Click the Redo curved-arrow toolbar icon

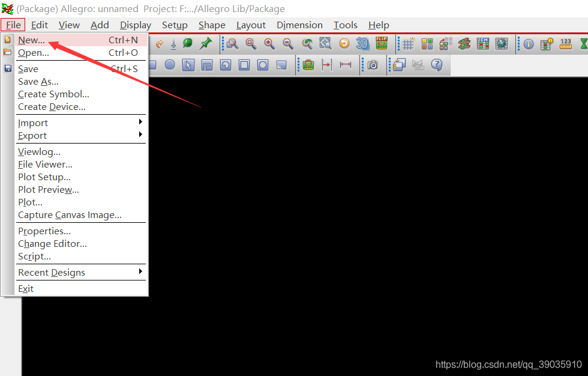(x=160, y=44)
